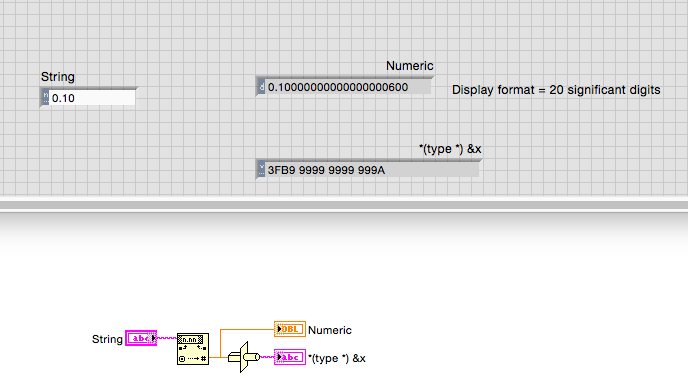The image size is (688, 381).
Task: Select the front panel Numeric indicator label
Action: 409,66
